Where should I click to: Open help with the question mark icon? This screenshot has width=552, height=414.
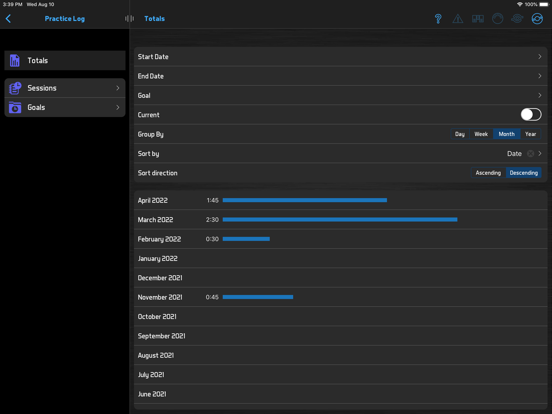coord(438,19)
